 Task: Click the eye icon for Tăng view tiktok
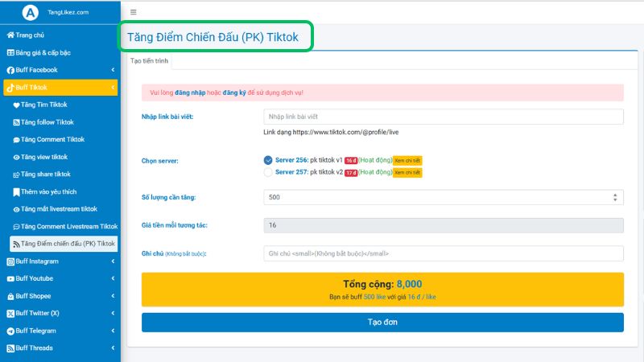tap(16, 157)
